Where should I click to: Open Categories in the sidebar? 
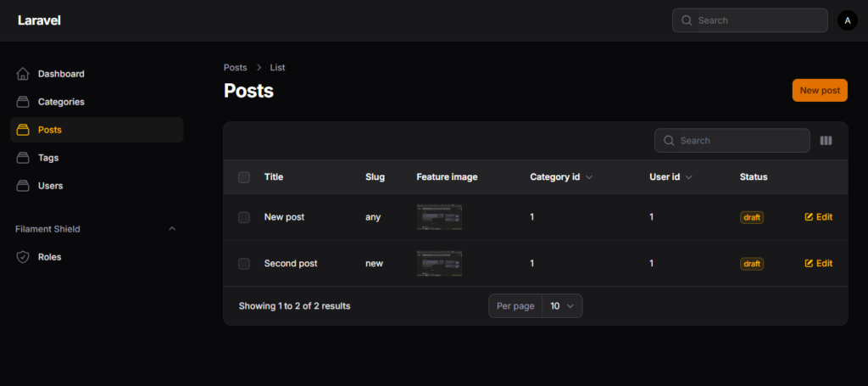[97, 102]
